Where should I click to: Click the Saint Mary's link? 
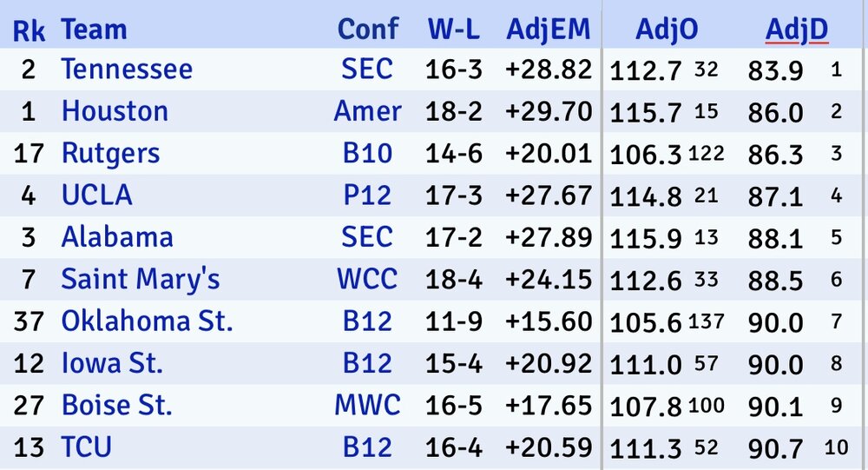tap(140, 280)
